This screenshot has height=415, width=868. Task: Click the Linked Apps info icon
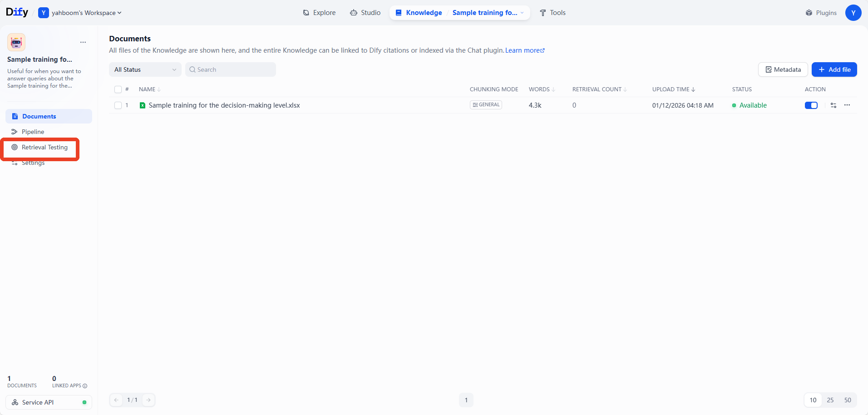(85, 386)
